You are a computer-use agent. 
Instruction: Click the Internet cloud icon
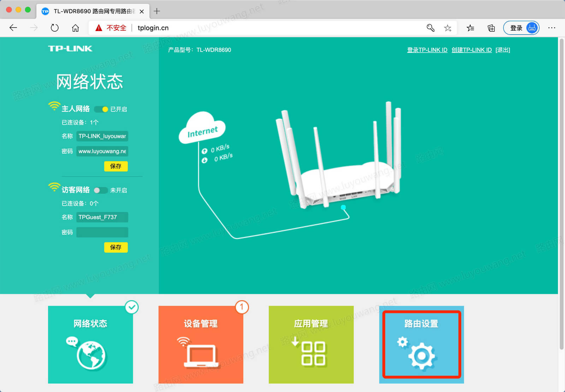coord(202,128)
